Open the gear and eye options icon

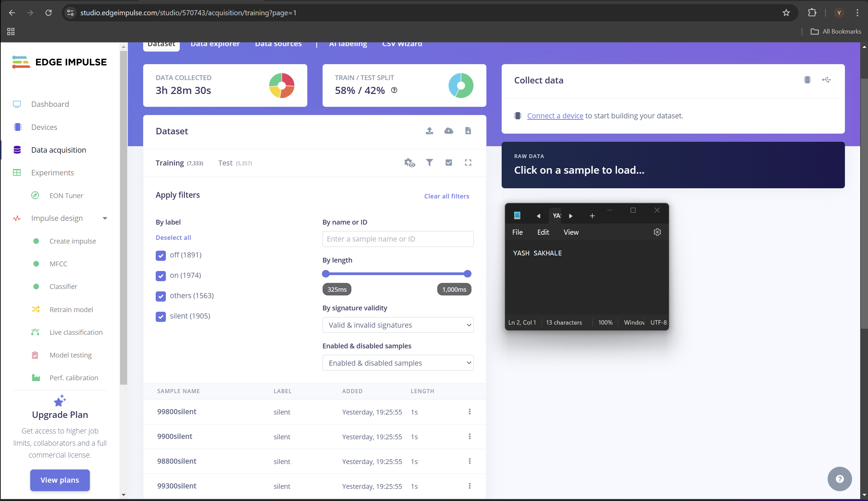click(x=409, y=162)
